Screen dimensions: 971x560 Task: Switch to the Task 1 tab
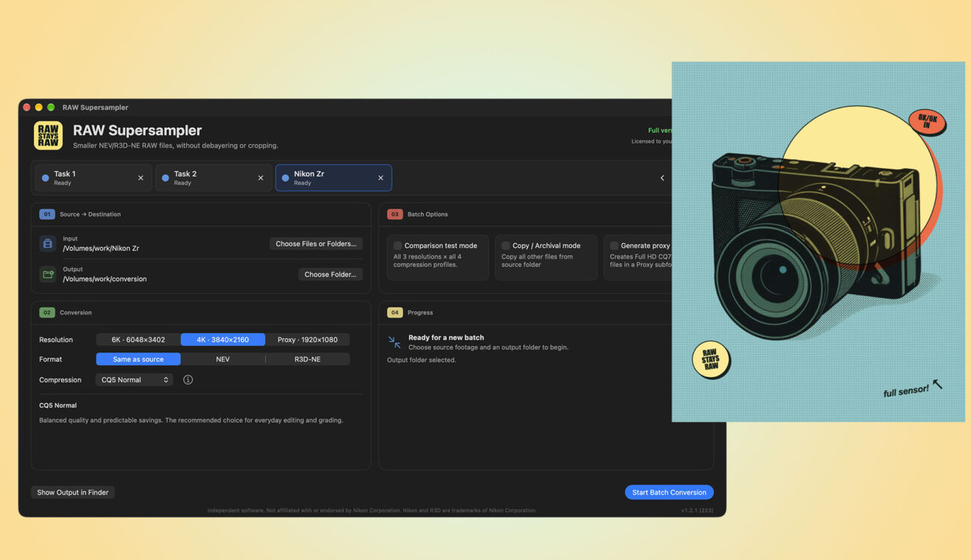pos(93,178)
